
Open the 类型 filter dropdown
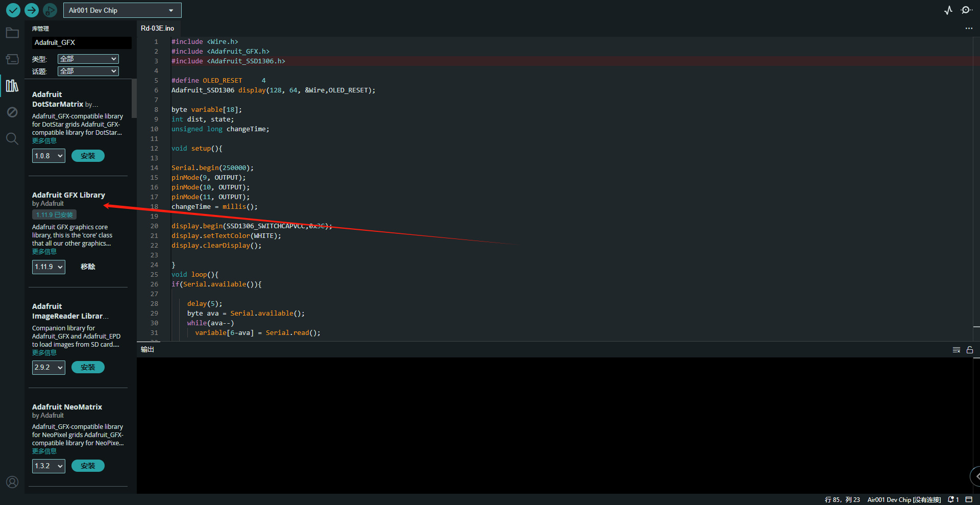pos(88,59)
